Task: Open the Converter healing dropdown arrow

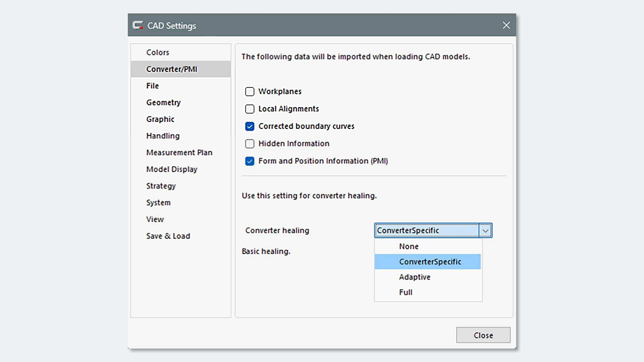Action: tap(485, 230)
